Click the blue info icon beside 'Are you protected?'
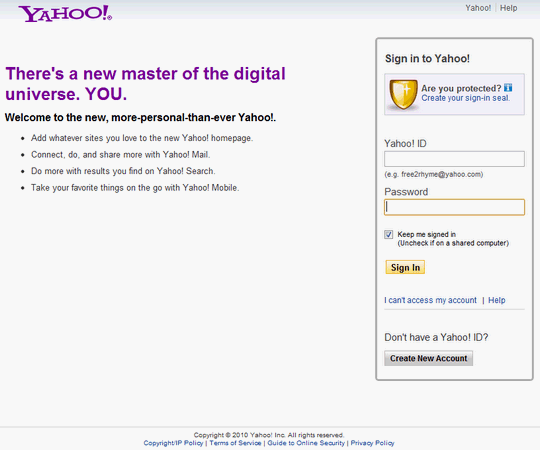The image size is (540, 450). [508, 88]
